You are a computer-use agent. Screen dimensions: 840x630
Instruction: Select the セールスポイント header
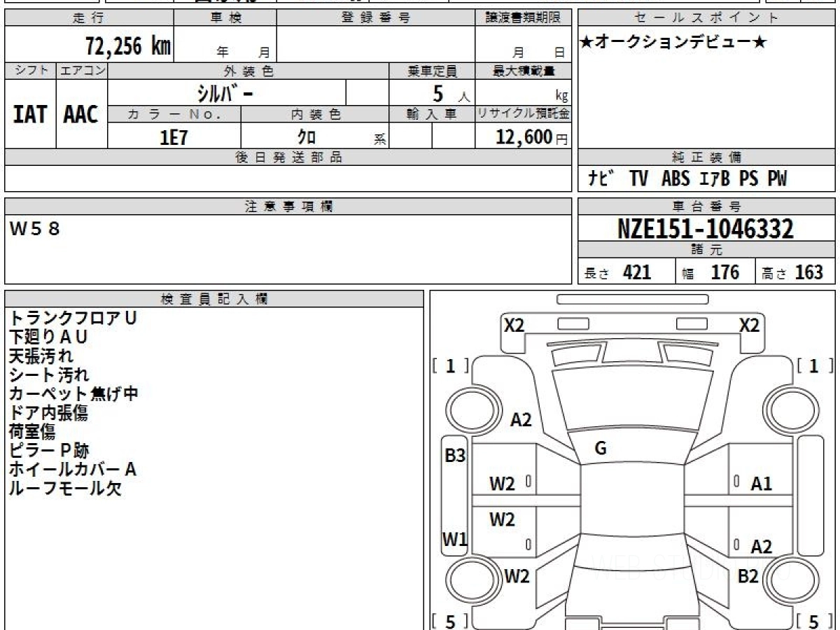coord(707,18)
